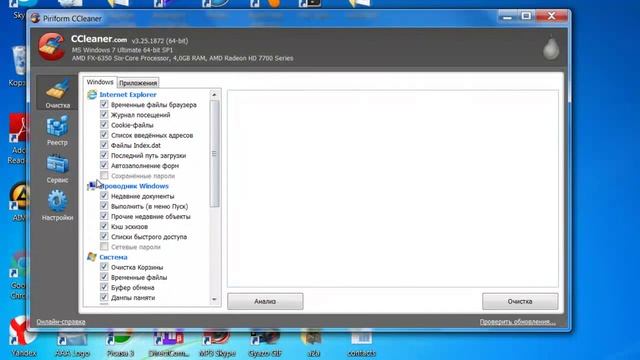Toggle the Cookie-файлы checkbox
The image size is (640, 360).
pyautogui.click(x=104, y=125)
